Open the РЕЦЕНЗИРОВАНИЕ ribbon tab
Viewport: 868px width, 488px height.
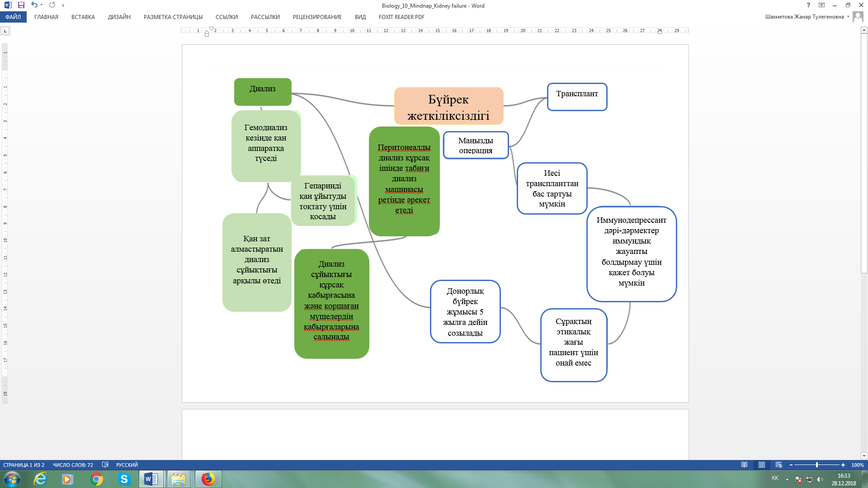pos(317,17)
